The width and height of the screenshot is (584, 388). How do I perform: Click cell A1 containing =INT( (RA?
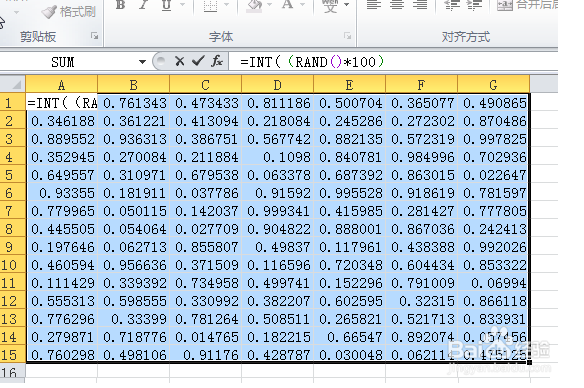click(62, 103)
